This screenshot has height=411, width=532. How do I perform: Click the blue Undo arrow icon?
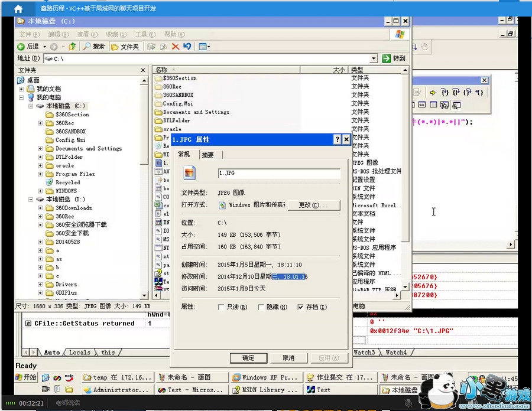[x=187, y=47]
